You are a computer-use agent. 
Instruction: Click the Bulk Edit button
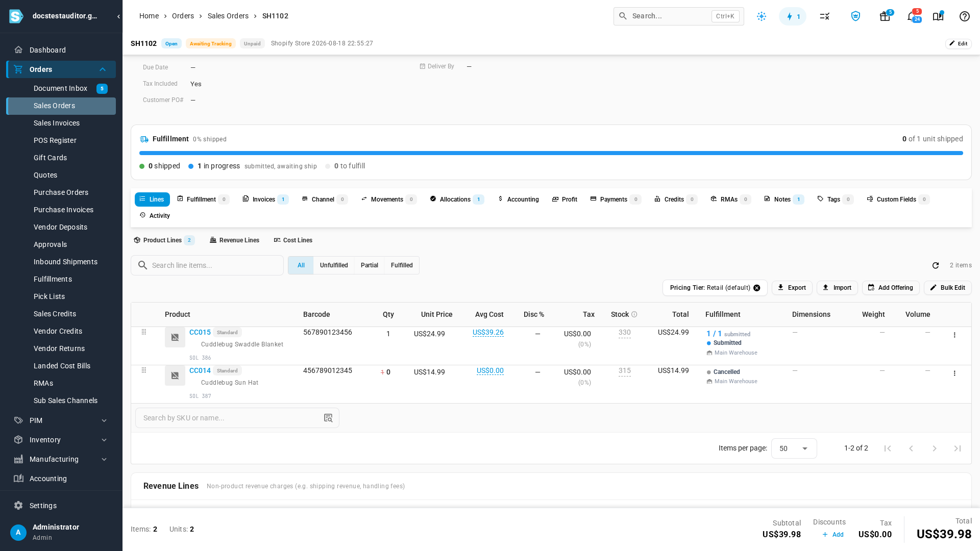click(947, 288)
